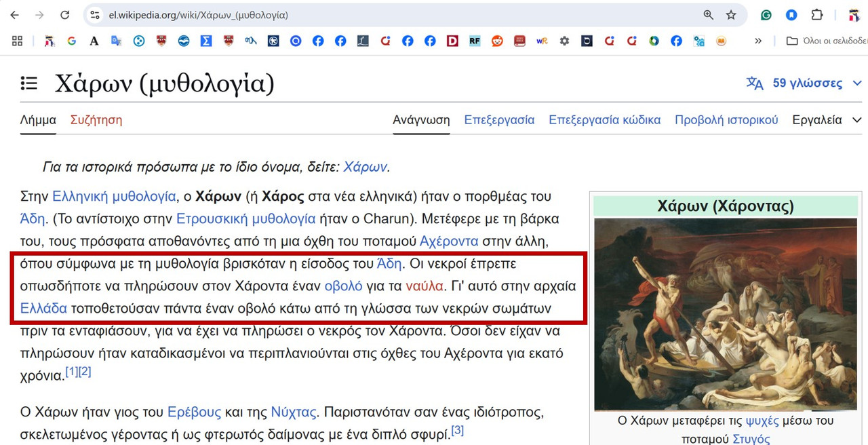Follow the Χάρων disambiguation link in italics
868x445 pixels.
[x=365, y=167]
